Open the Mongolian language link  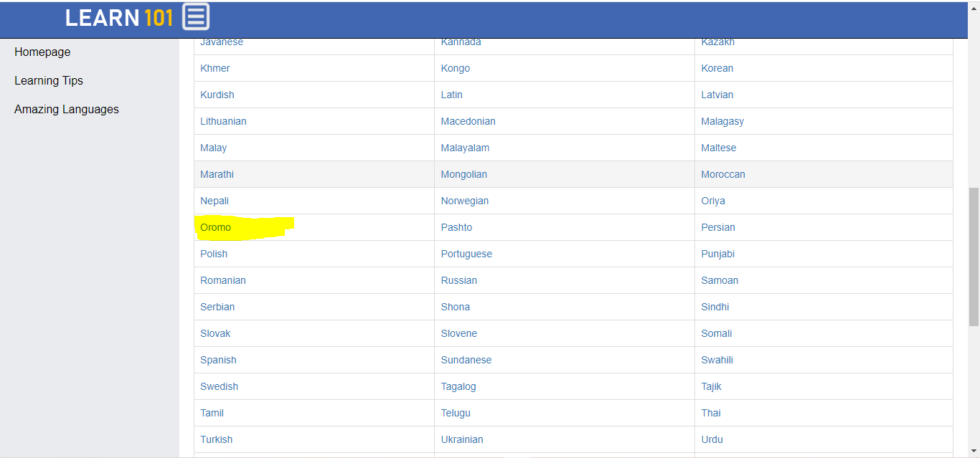pyautogui.click(x=463, y=174)
